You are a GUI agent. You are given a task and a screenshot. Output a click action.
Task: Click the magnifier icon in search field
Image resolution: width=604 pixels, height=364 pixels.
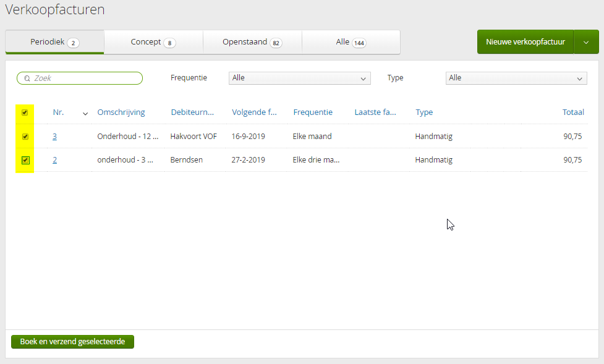[x=27, y=78]
